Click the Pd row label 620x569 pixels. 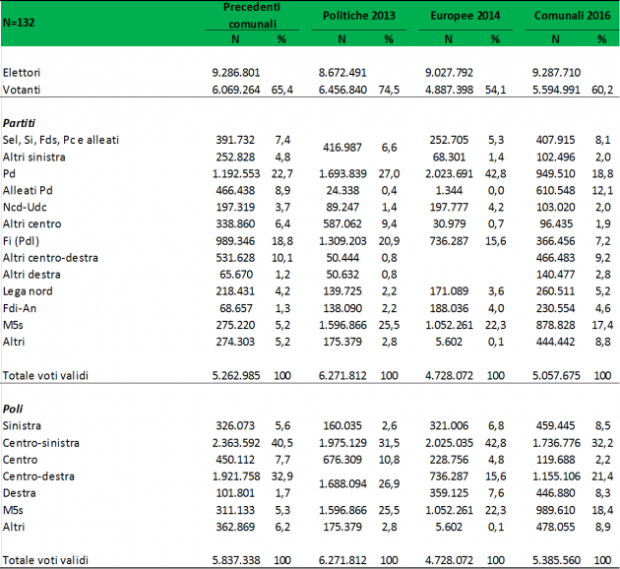pyautogui.click(x=9, y=174)
